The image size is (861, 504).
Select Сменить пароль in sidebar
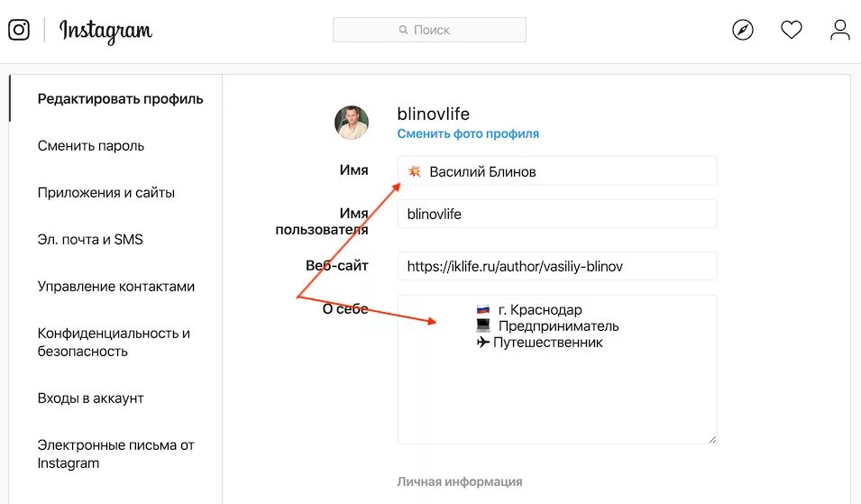coord(91,146)
